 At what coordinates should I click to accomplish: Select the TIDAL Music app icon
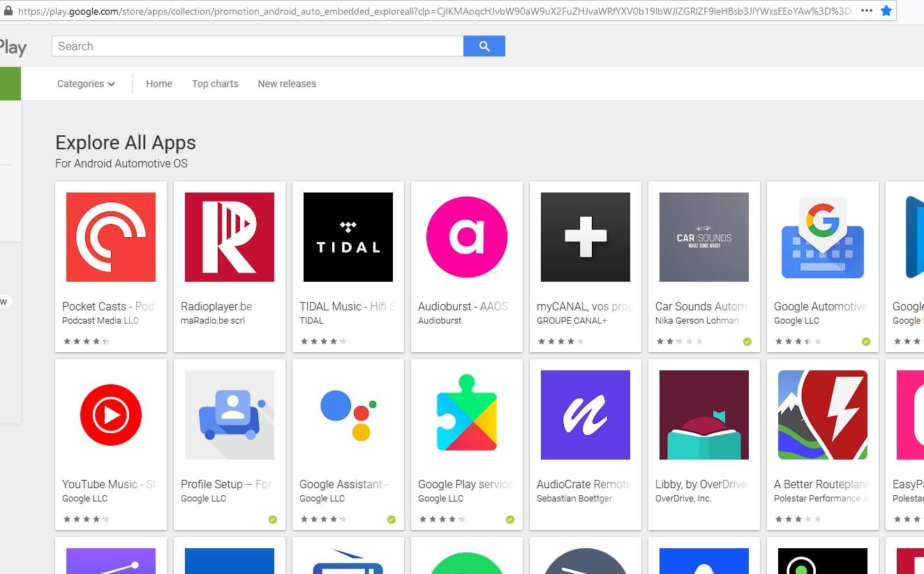[348, 237]
